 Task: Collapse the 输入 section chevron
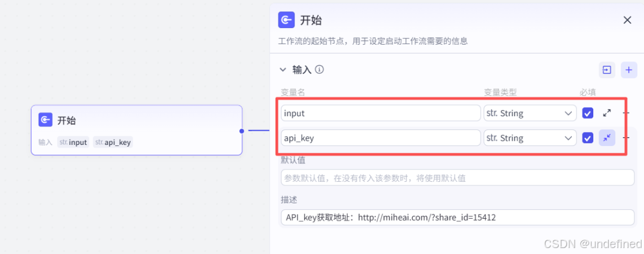pyautogui.click(x=283, y=70)
